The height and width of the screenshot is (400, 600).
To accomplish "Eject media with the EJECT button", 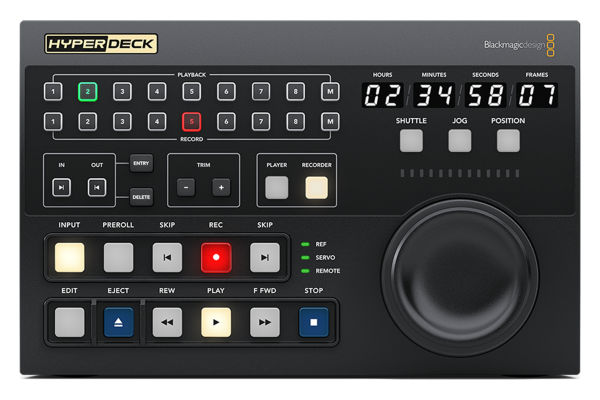I will click(x=118, y=322).
